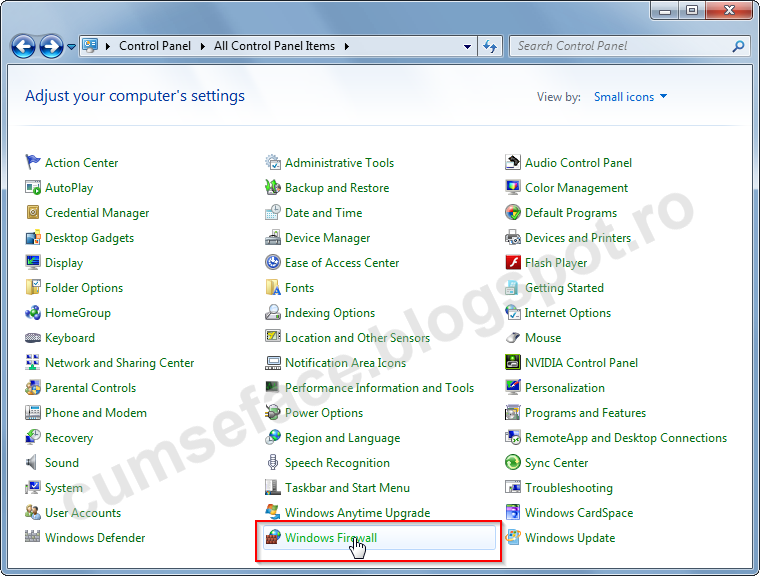The width and height of the screenshot is (760, 576).
Task: Click the Control Panel address bar icon
Action: click(90, 46)
